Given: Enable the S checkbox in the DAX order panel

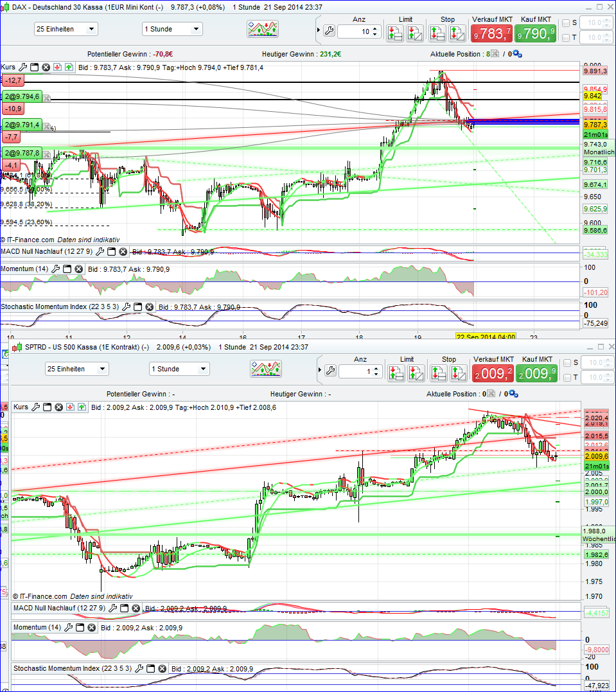Looking at the screenshot, I should pos(566,22).
